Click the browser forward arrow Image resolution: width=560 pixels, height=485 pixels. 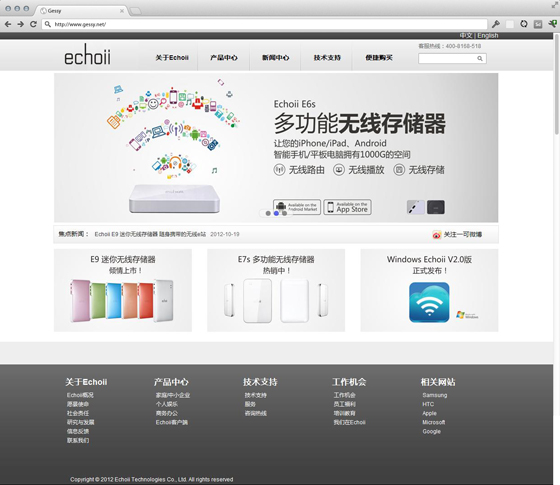click(21, 24)
